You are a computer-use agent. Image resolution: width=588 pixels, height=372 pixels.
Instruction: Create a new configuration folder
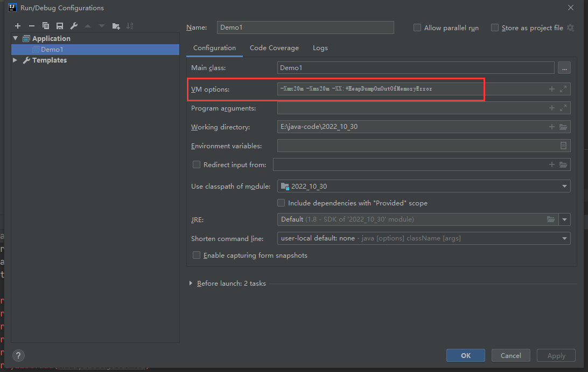point(116,26)
